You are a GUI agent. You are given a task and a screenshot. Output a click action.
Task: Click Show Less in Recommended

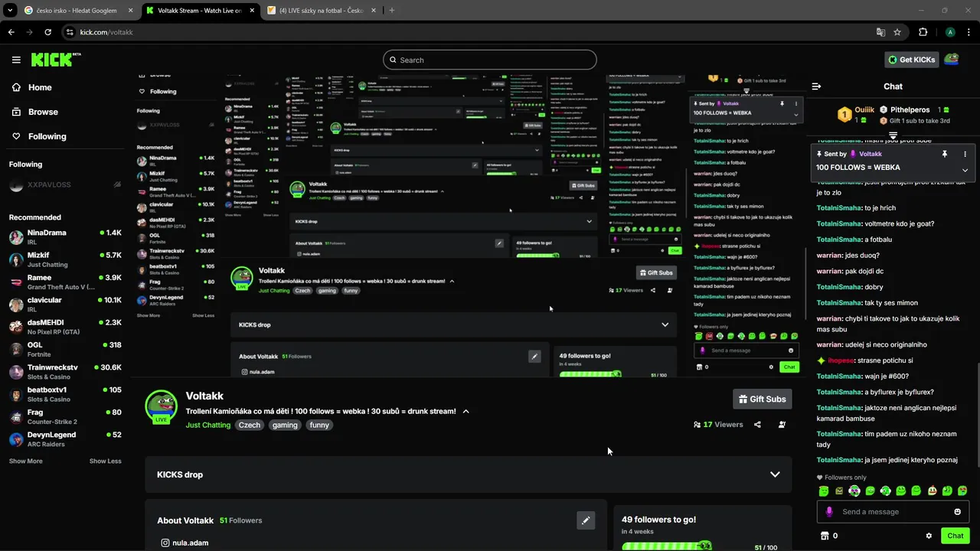tap(105, 461)
